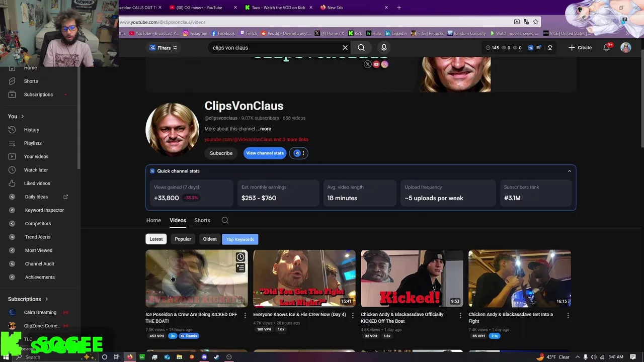Open History in sidebar

point(31,130)
